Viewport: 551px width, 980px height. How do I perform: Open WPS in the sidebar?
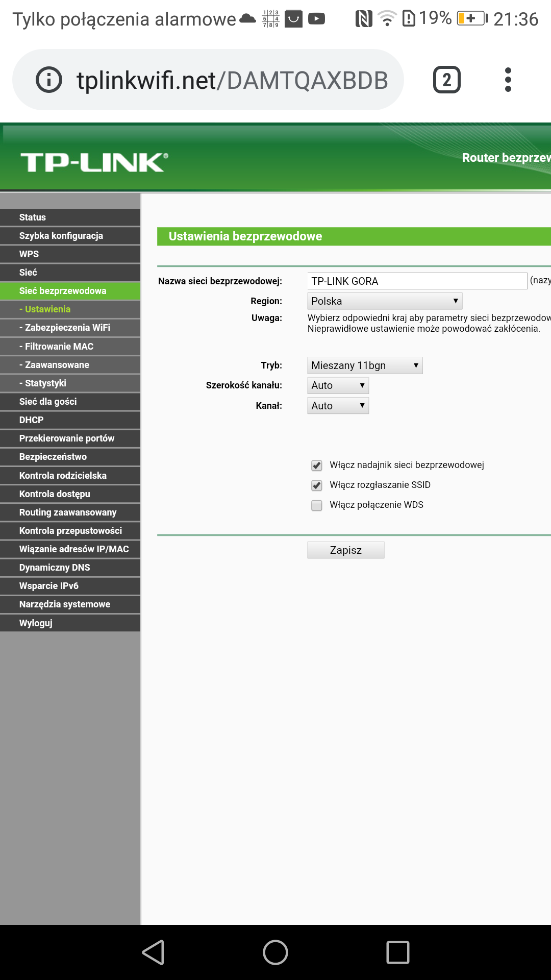point(70,254)
